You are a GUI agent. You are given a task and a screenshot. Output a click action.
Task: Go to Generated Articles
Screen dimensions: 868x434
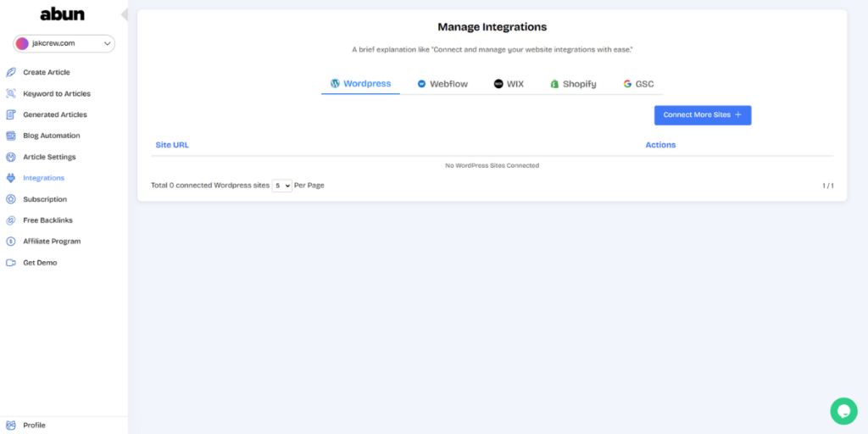tap(55, 114)
